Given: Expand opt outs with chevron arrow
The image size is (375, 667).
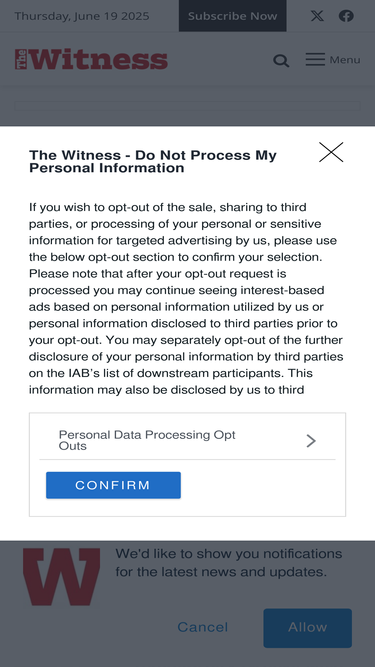Looking at the screenshot, I should point(311,441).
